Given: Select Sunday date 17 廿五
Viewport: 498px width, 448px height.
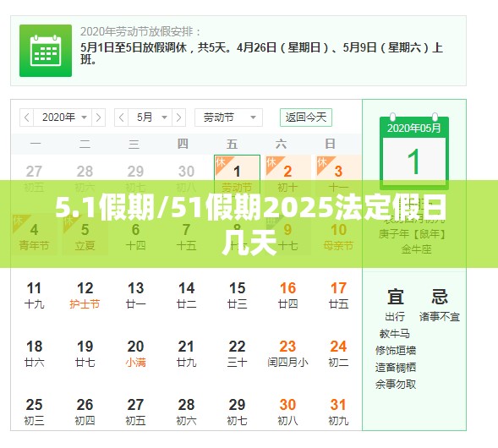Looking at the screenshot, I should click(x=338, y=295).
